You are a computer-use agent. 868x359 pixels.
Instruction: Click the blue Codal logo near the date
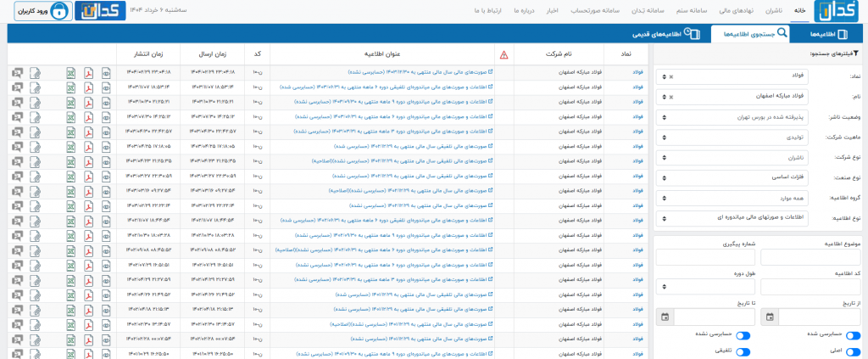coord(100,11)
